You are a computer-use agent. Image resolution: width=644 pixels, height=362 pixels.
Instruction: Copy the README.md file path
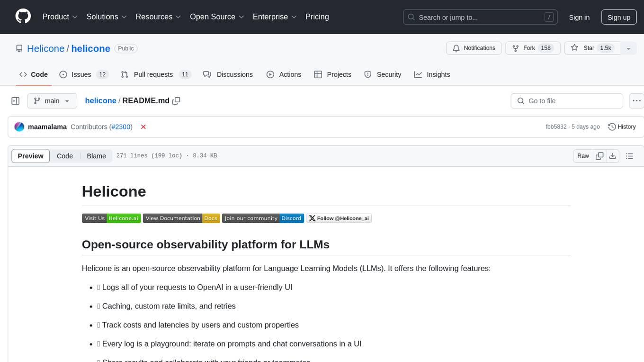(177, 100)
